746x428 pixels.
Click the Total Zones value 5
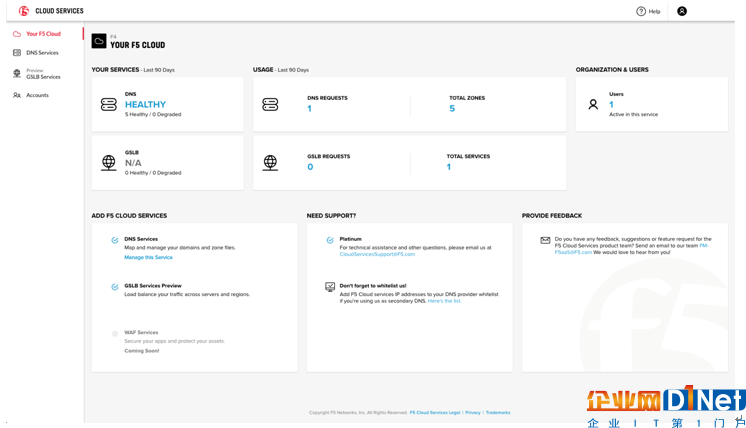(452, 108)
